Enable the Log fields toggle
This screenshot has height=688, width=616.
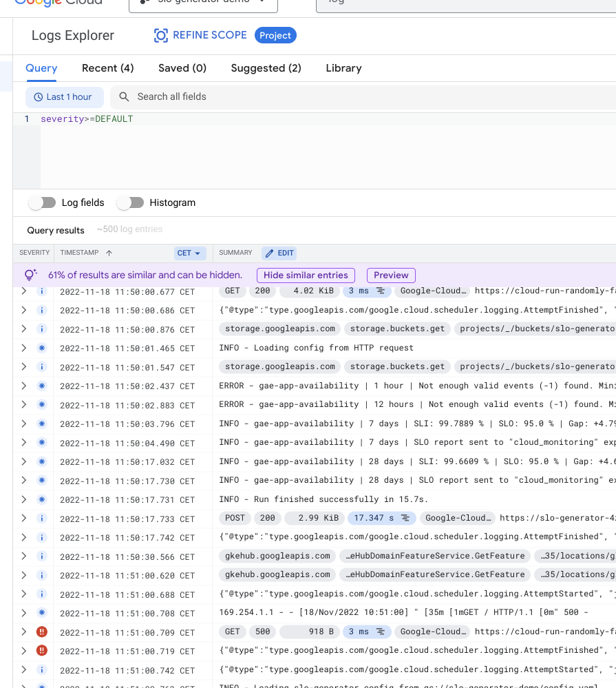(42, 202)
